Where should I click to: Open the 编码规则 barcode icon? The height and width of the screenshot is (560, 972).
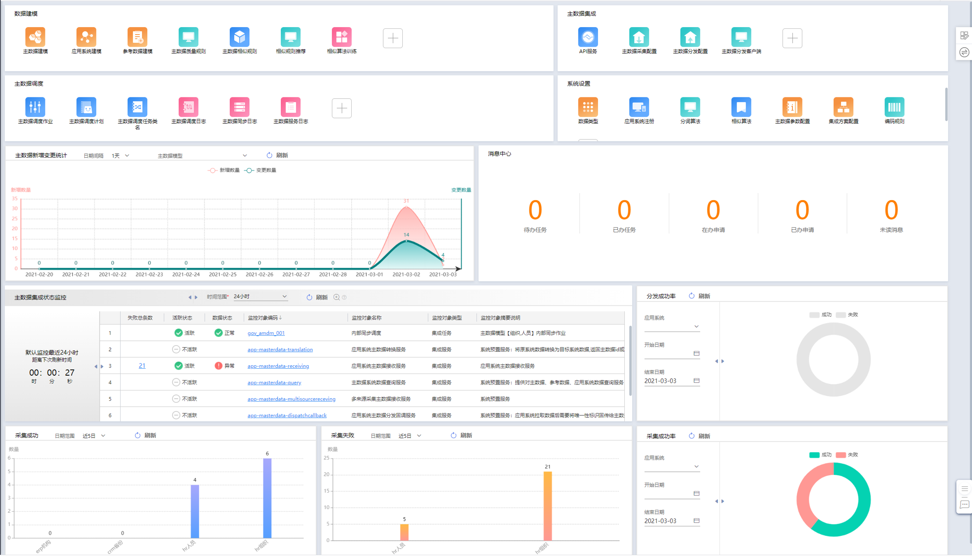coord(894,107)
